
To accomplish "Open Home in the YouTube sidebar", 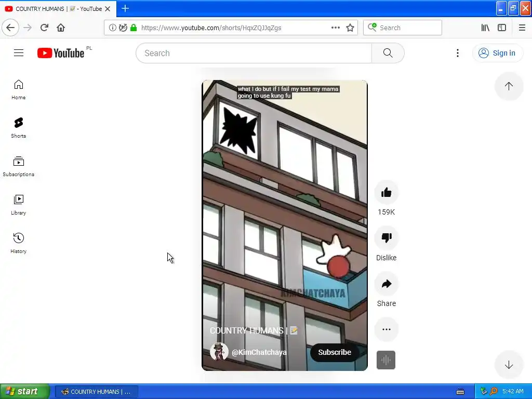I will pos(18,90).
